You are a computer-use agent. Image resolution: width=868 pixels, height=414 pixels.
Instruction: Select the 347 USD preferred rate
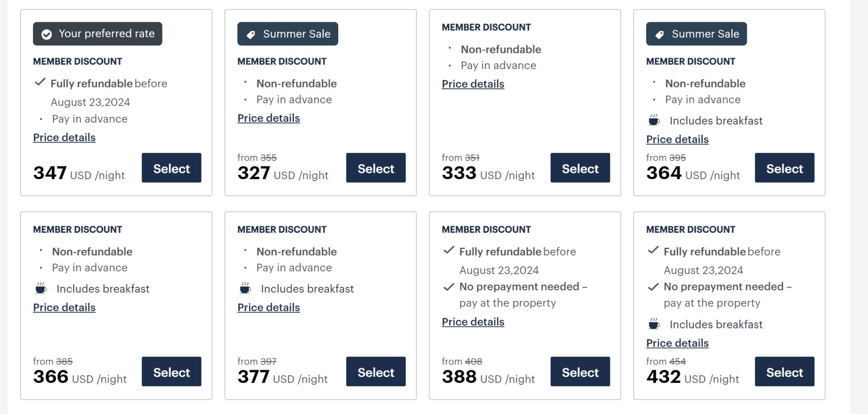pyautogui.click(x=171, y=168)
